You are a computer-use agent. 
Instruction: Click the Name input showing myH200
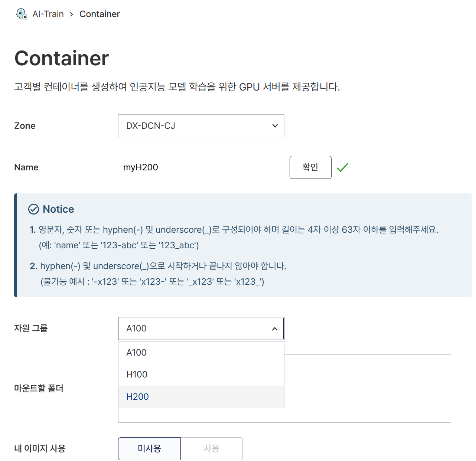click(201, 167)
